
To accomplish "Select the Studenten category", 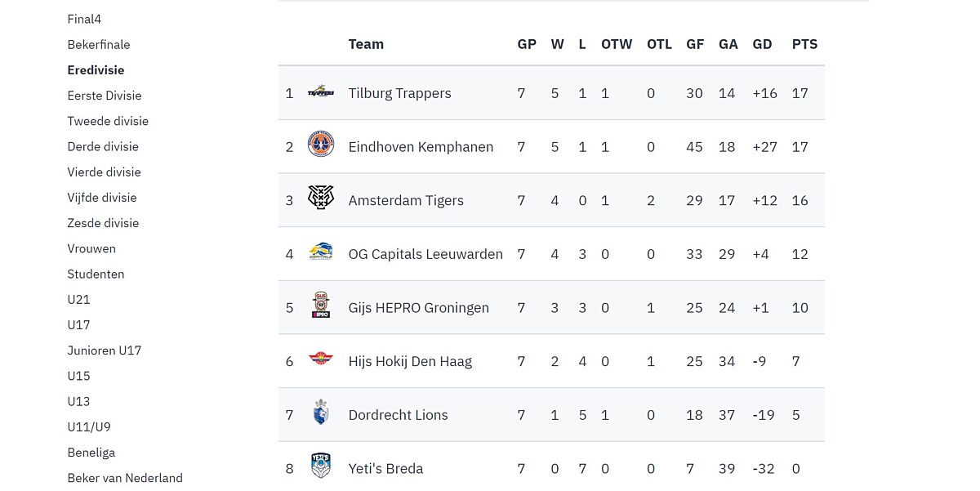I will (x=96, y=273).
